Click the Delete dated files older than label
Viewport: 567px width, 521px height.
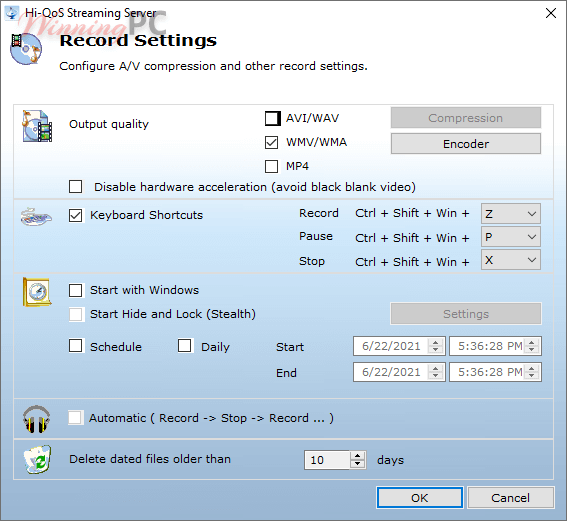tap(150, 459)
